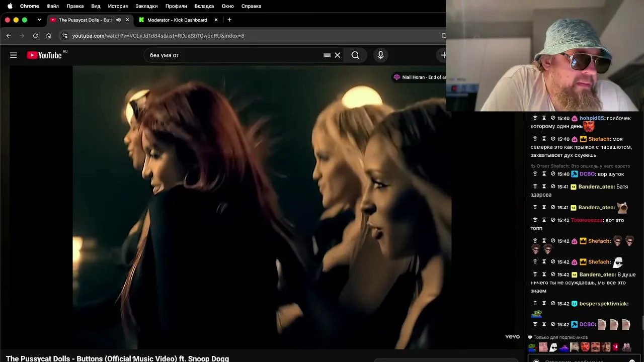Delete hohpid65's message with trash icon
Image resolution: width=644 pixels, height=362 pixels.
click(x=535, y=118)
